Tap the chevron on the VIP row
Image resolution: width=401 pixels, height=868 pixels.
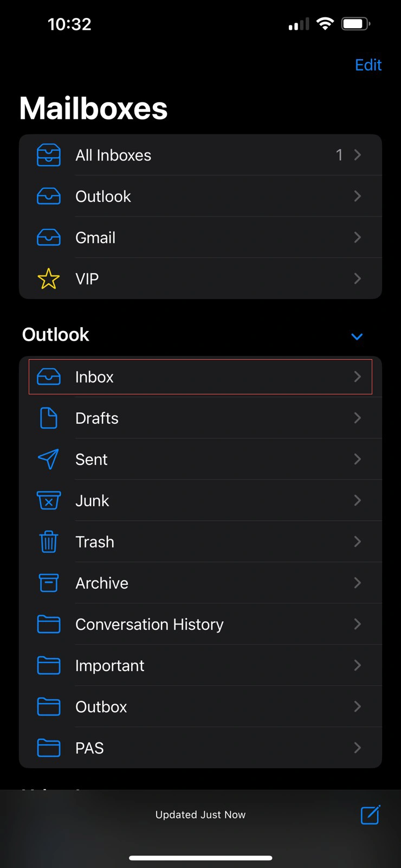[358, 279]
